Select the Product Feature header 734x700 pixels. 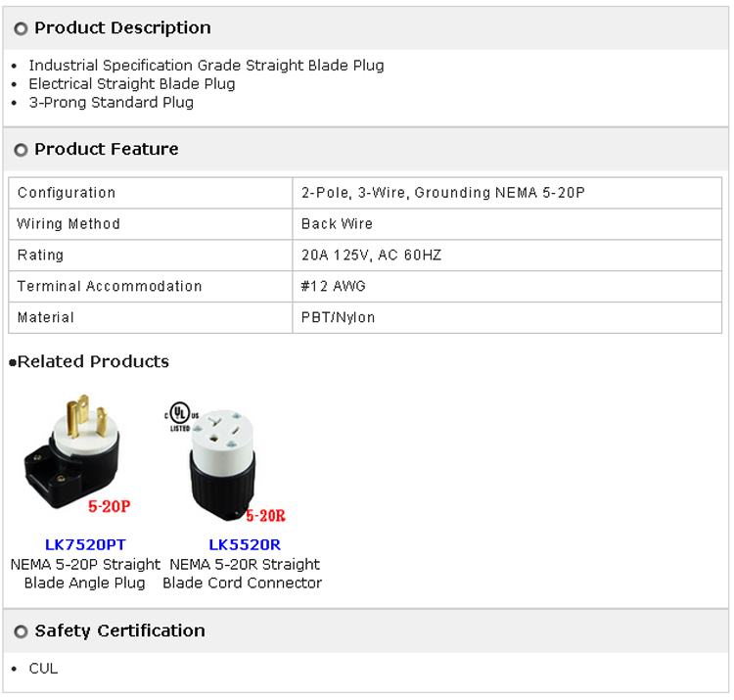107,150
